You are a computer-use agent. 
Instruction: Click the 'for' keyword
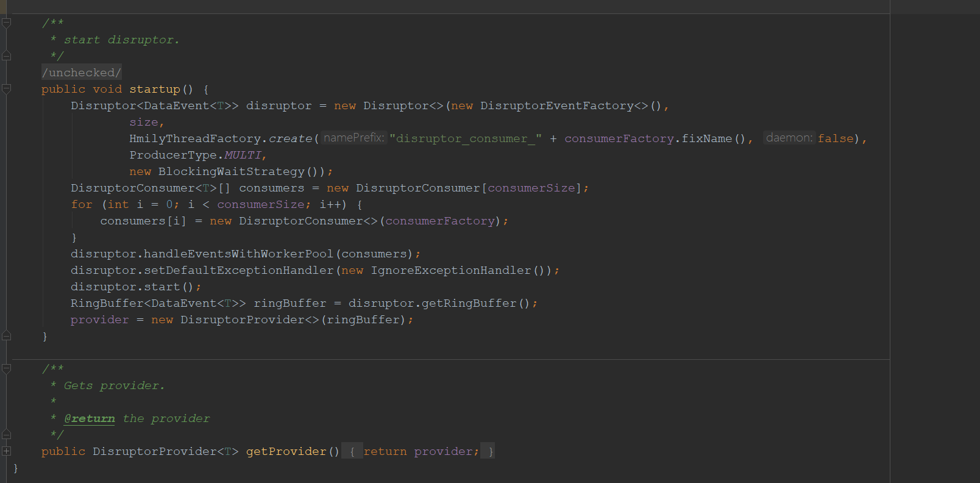(x=82, y=204)
